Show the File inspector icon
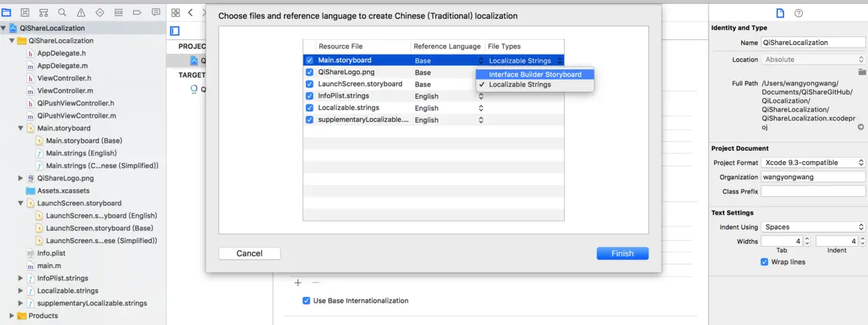This screenshot has height=325, width=868. tap(780, 13)
